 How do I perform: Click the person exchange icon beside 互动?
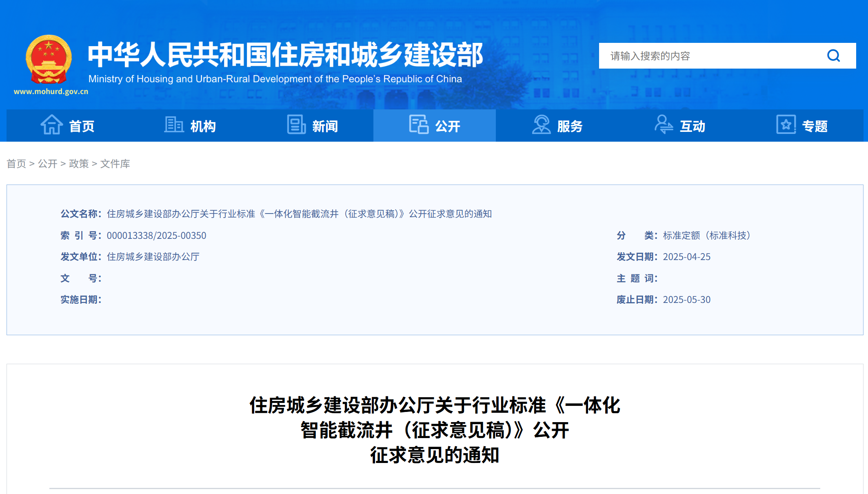664,125
